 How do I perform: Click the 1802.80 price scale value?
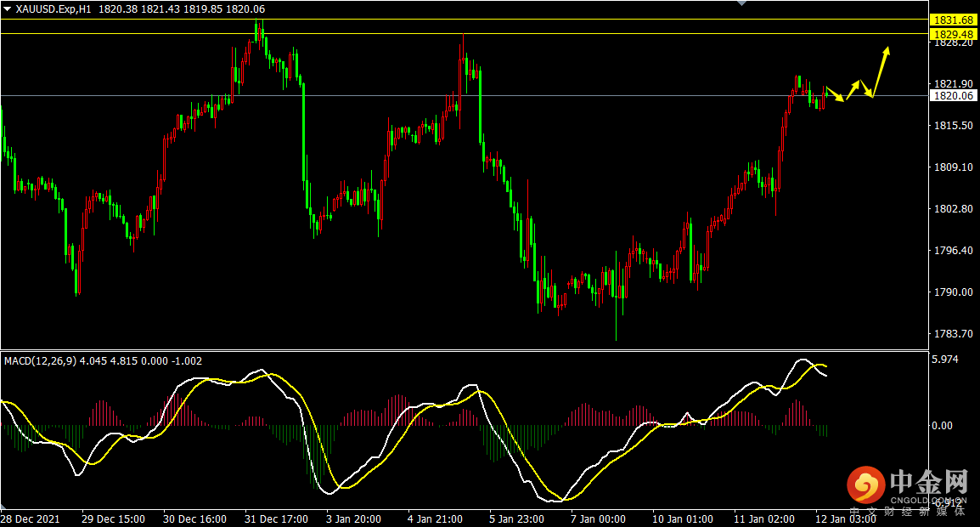coord(949,209)
